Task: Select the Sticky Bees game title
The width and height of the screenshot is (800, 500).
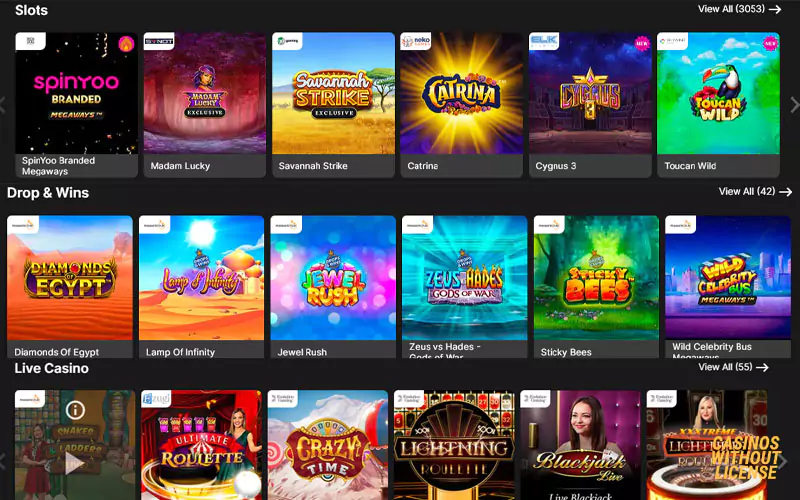Action: pyautogui.click(x=566, y=352)
